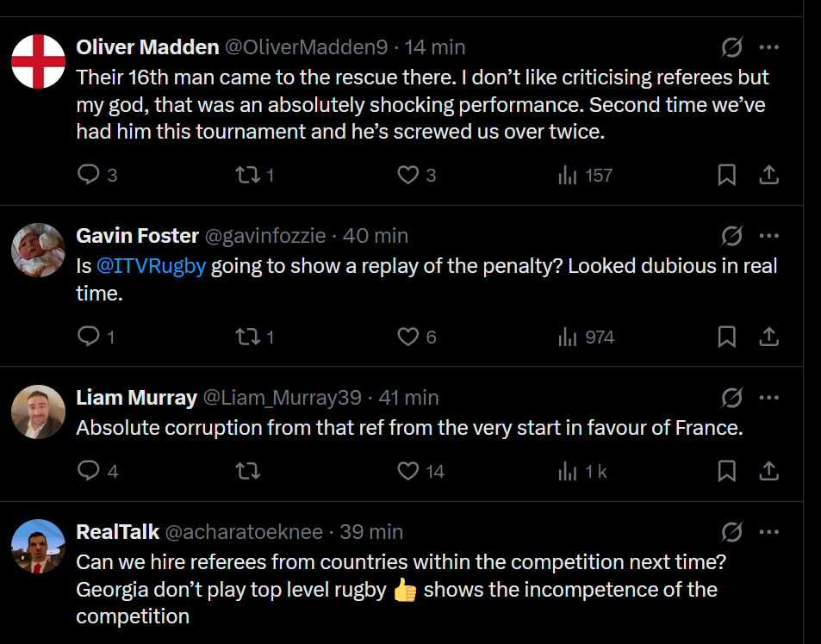Image resolution: width=821 pixels, height=644 pixels.
Task: Open more options on RealTalk's tweet
Action: 768,532
